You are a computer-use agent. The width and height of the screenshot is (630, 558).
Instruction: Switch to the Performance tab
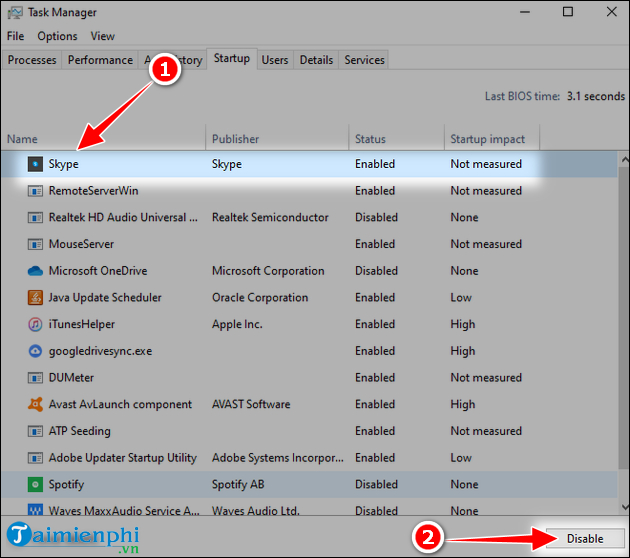[100, 60]
